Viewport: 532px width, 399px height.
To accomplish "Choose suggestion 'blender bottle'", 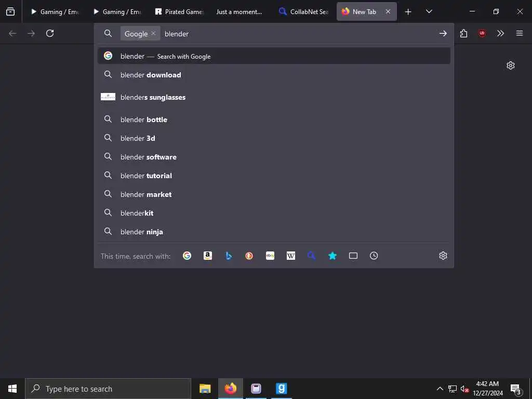I will [274, 119].
